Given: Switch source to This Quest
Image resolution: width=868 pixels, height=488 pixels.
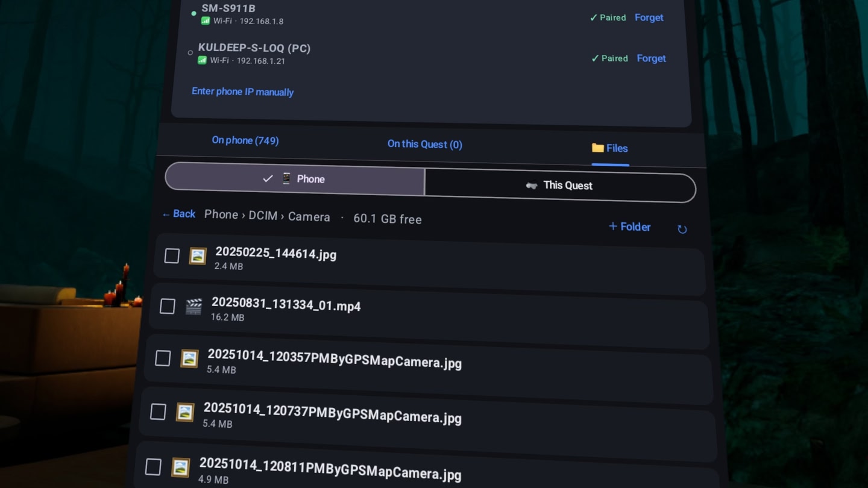Looking at the screenshot, I should pyautogui.click(x=559, y=186).
